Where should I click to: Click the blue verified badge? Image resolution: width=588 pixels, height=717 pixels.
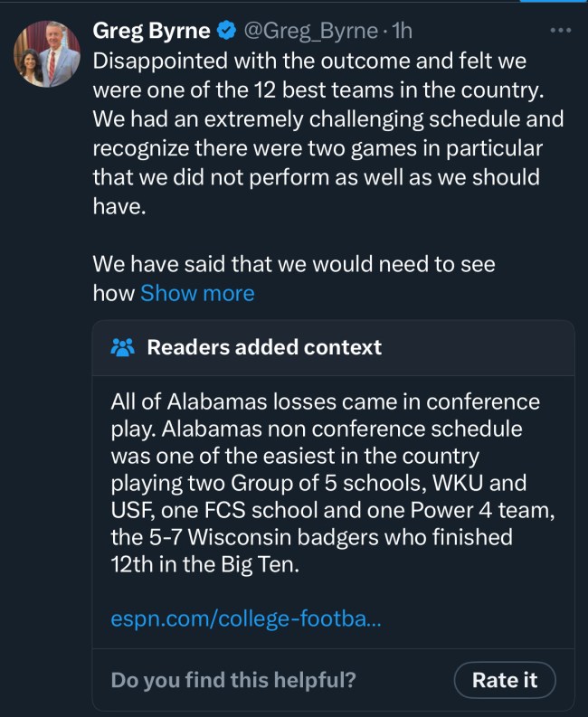tap(226, 32)
